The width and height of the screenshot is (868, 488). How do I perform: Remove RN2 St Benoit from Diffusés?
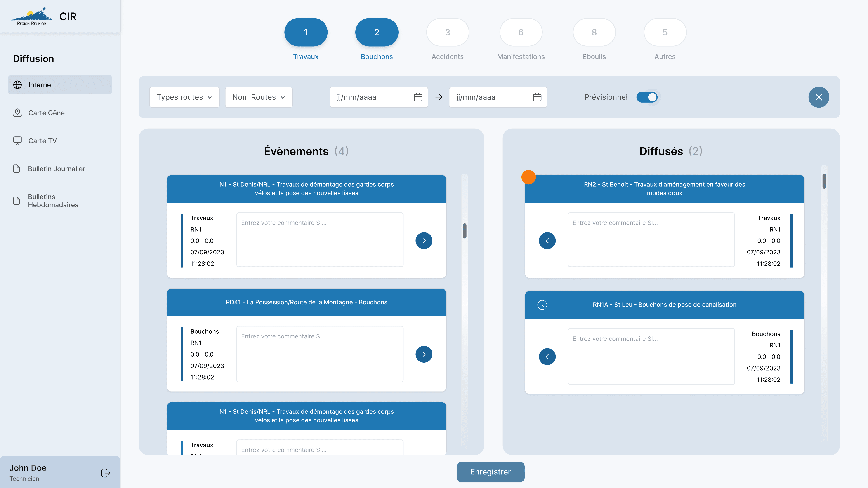(x=547, y=240)
